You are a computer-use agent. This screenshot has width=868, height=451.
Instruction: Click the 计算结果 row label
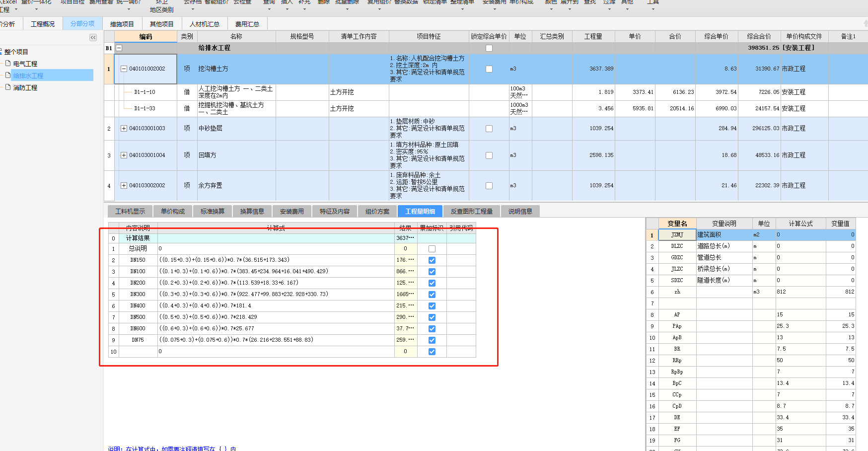pos(138,238)
